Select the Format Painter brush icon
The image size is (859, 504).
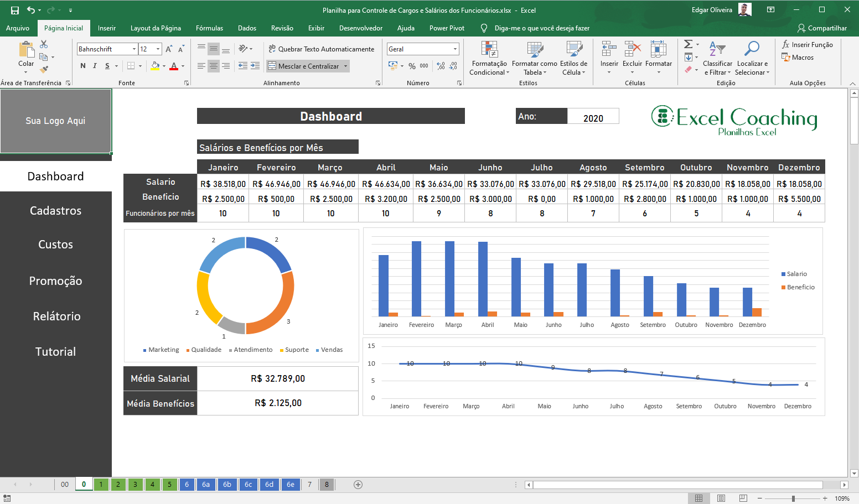(44, 69)
